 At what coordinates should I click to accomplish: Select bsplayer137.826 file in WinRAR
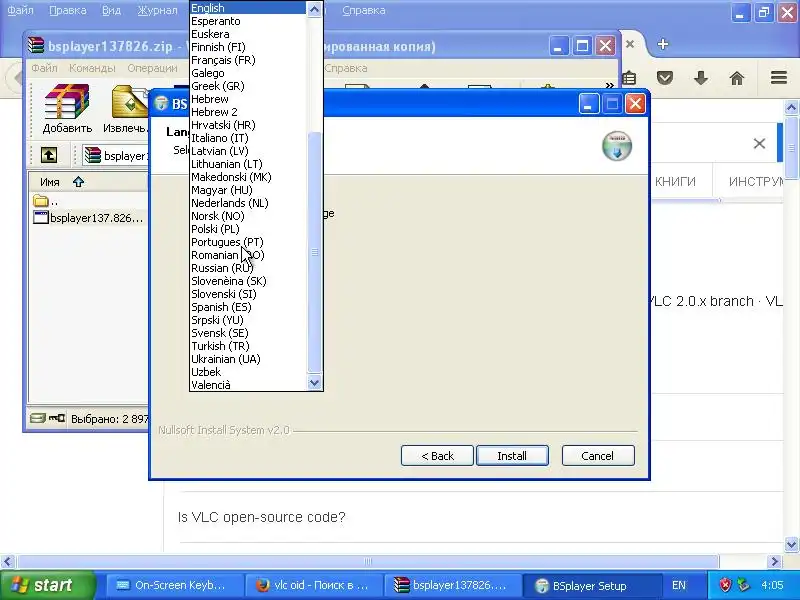tap(88, 218)
